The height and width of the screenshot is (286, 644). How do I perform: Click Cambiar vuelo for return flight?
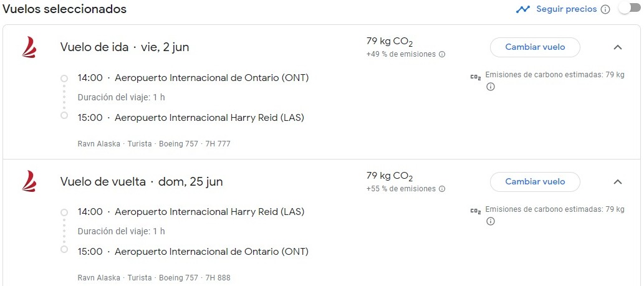pos(535,182)
